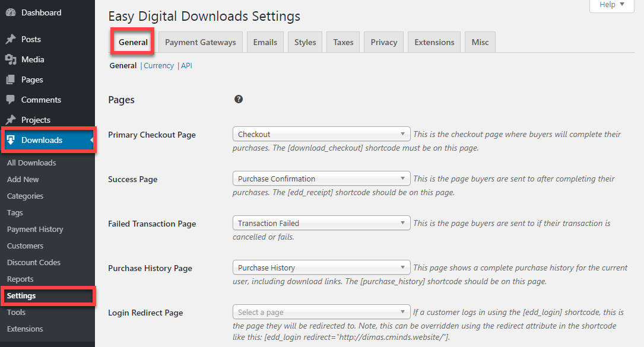Image resolution: width=644 pixels, height=347 pixels.
Task: Click the Projects pin icon
Action: coord(11,120)
